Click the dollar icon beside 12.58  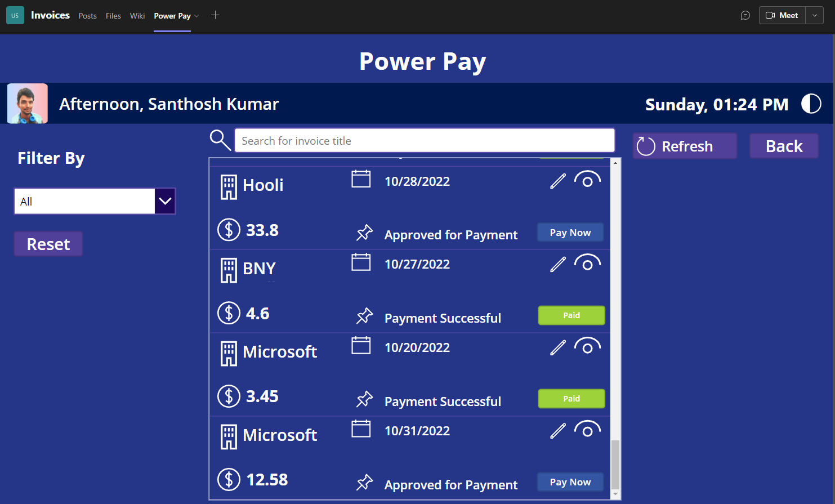(229, 480)
